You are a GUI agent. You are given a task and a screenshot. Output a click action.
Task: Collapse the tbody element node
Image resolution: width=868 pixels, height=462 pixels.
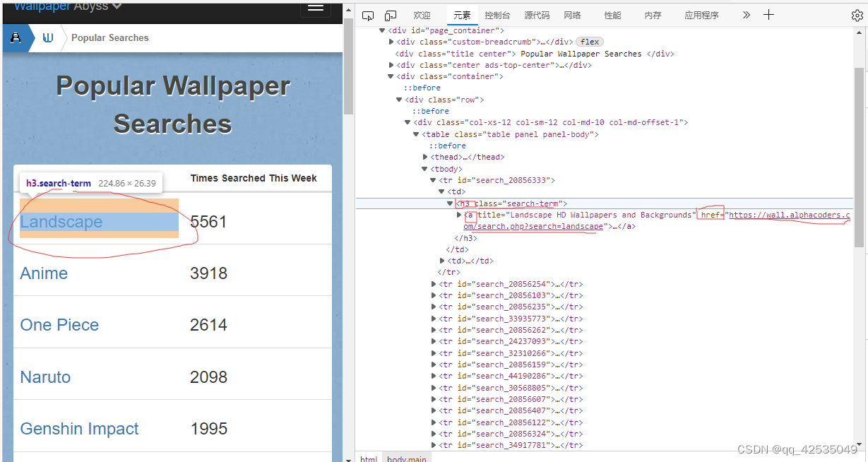(424, 168)
